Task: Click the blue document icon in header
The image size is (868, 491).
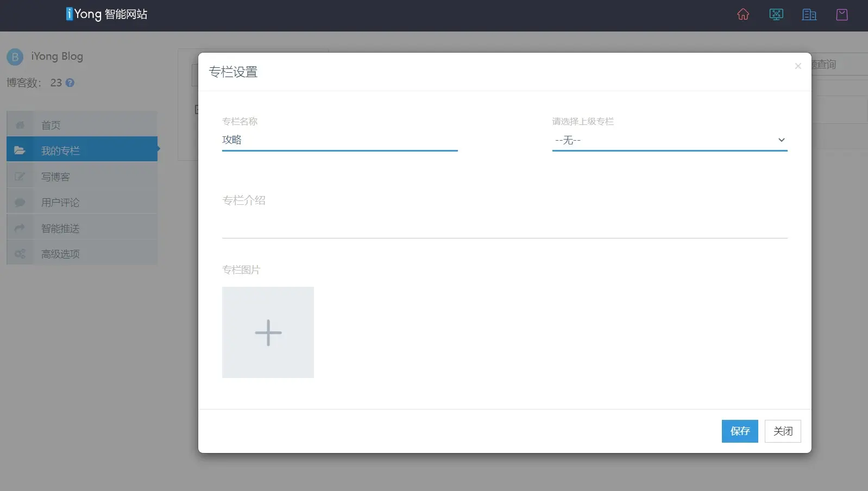Action: tap(809, 15)
